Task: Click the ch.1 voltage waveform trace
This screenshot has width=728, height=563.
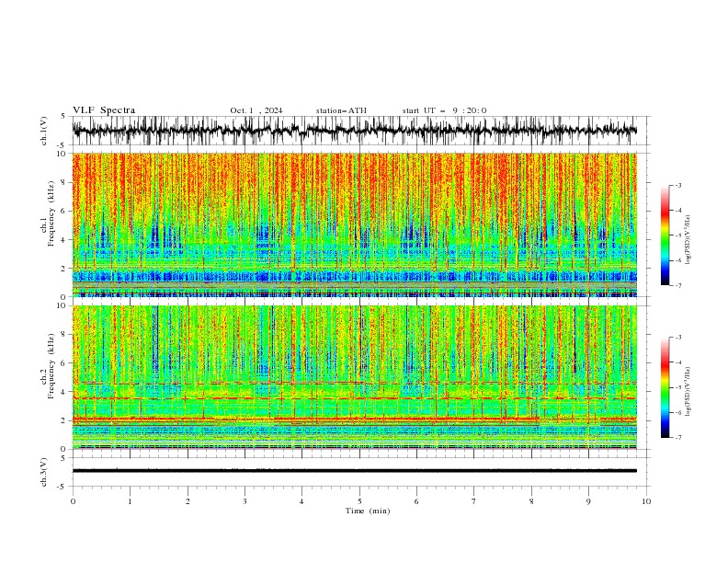Action: [355, 131]
